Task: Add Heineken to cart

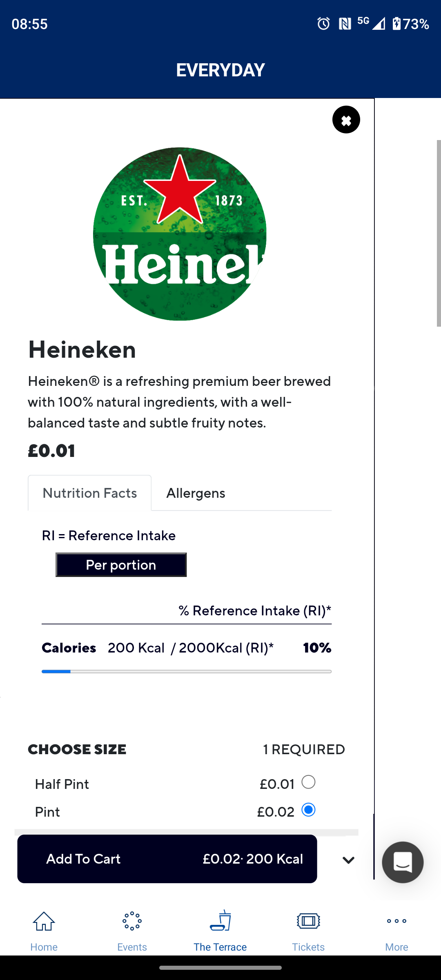Action: (167, 859)
